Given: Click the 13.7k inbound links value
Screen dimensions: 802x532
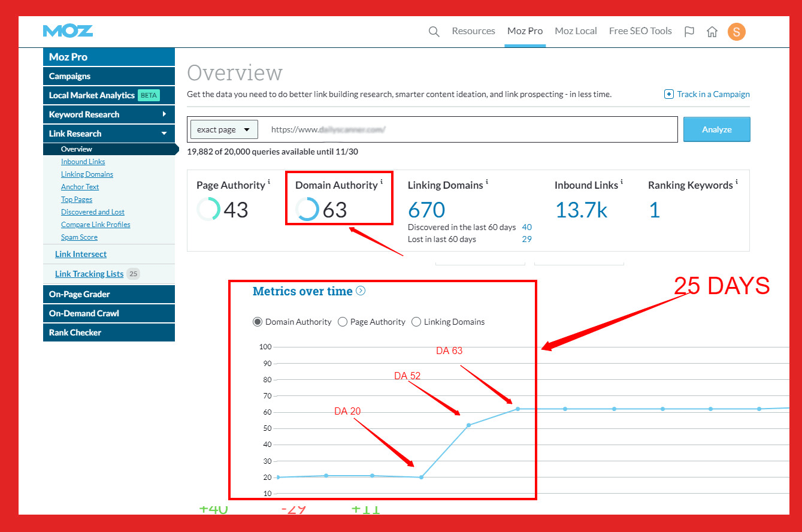Looking at the screenshot, I should (582, 210).
